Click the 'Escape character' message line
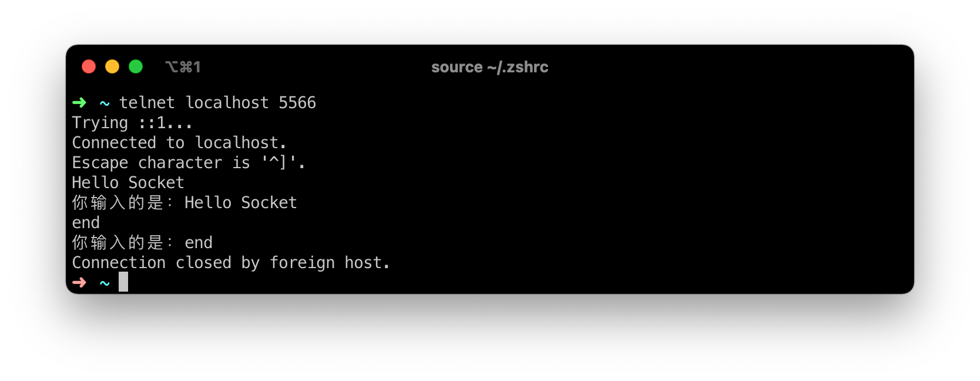The image size is (980, 381). click(x=187, y=162)
